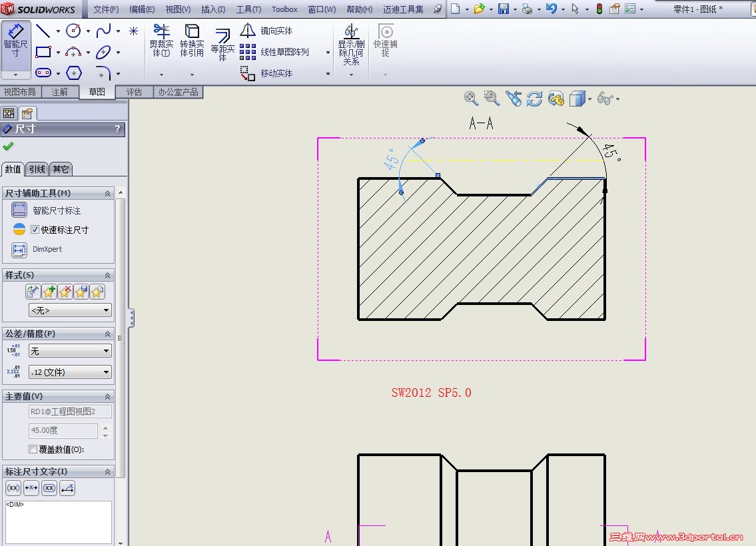Screen dimensions: 756x546
Task: Click Add style star icon
Action: pyautogui.click(x=49, y=292)
